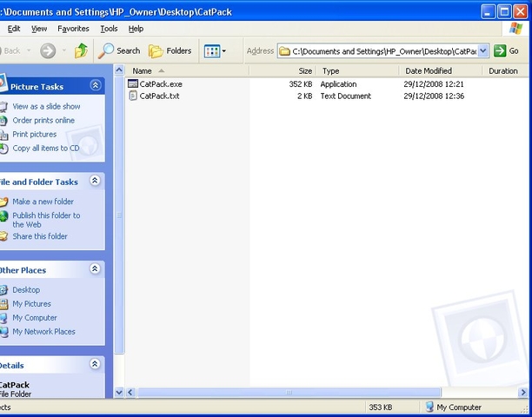Viewport: 532px width, 417px height.
Task: Sort by the Name column header
Action: coord(187,71)
